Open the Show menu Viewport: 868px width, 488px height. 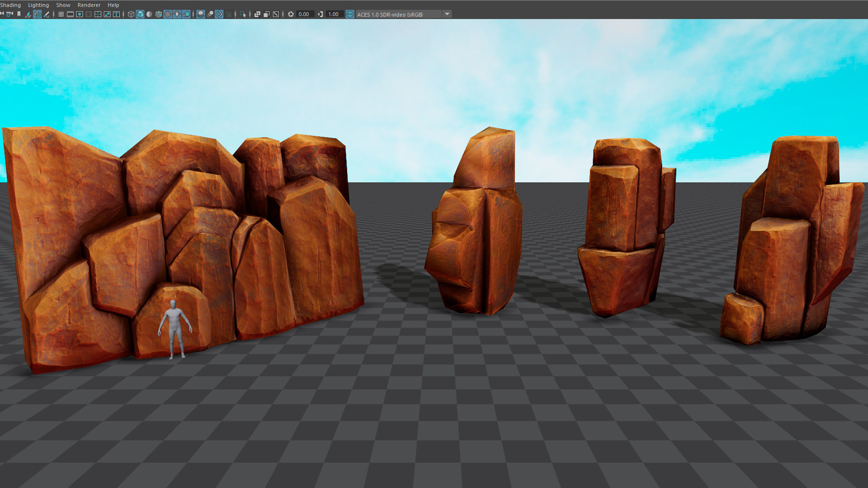click(63, 5)
